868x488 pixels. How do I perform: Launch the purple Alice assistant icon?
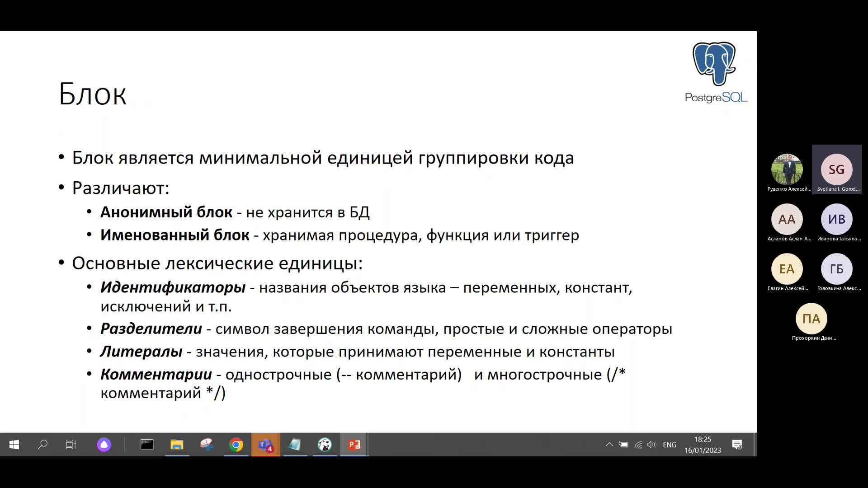click(x=104, y=445)
